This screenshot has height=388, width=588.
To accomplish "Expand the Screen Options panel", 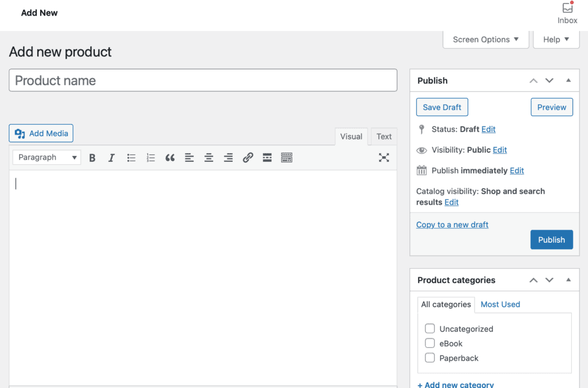I will pyautogui.click(x=485, y=40).
